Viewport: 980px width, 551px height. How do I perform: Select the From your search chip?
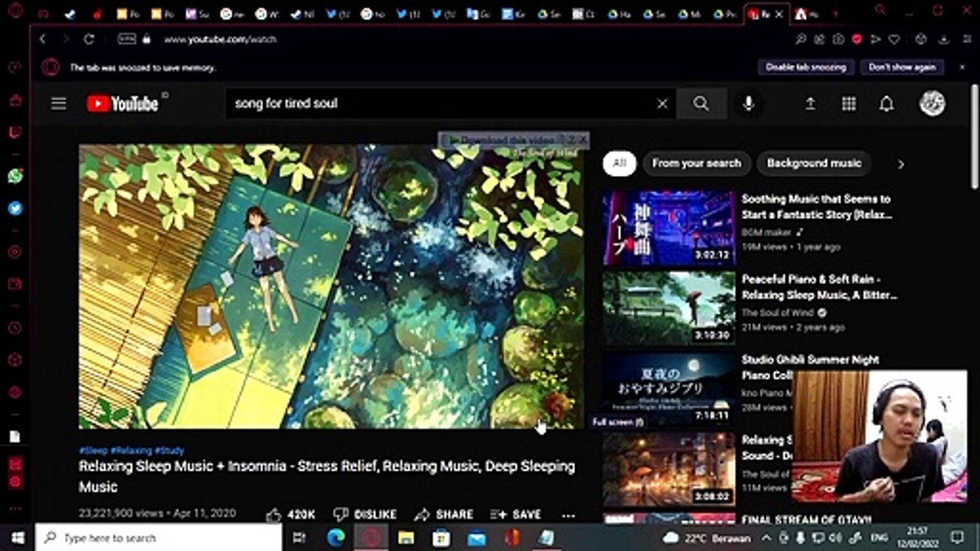697,163
